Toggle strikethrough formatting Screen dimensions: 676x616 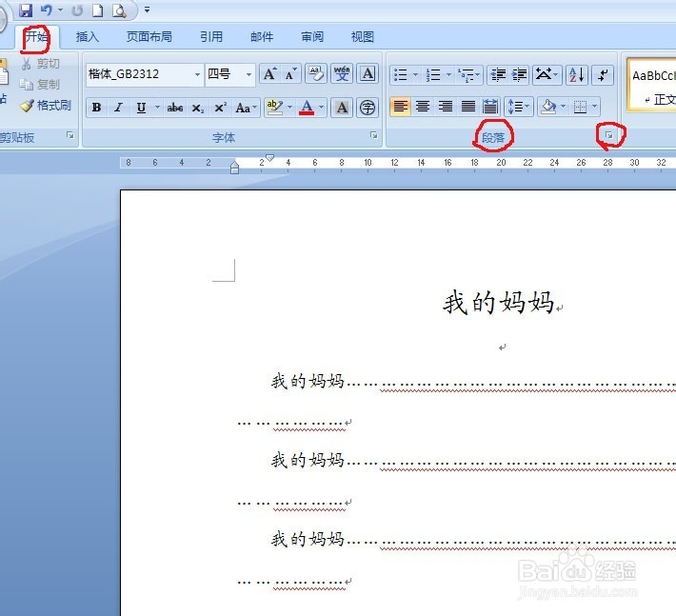coord(175,108)
